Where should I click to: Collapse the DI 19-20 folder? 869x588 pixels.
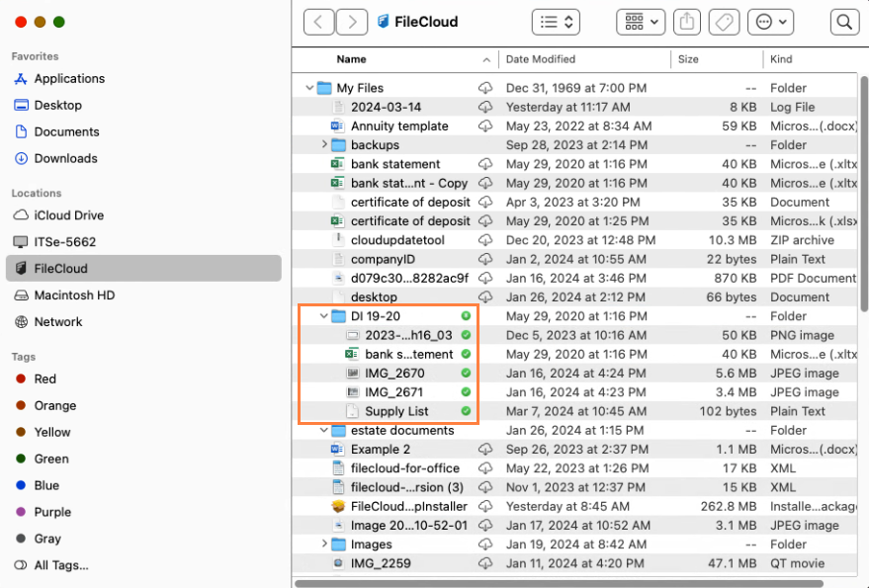pyautogui.click(x=324, y=316)
